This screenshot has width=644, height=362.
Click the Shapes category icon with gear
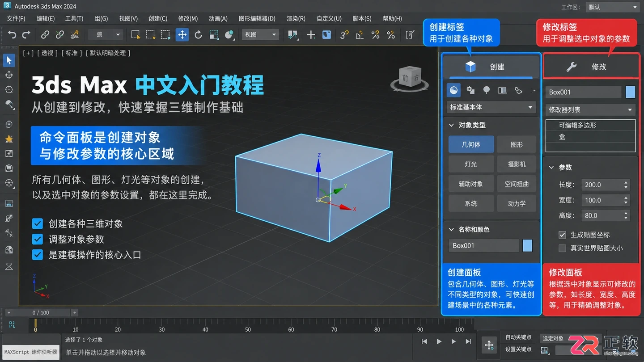470,90
